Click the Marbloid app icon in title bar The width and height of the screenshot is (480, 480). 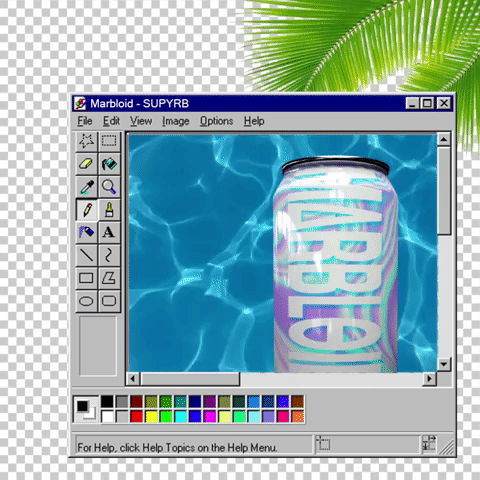point(80,104)
